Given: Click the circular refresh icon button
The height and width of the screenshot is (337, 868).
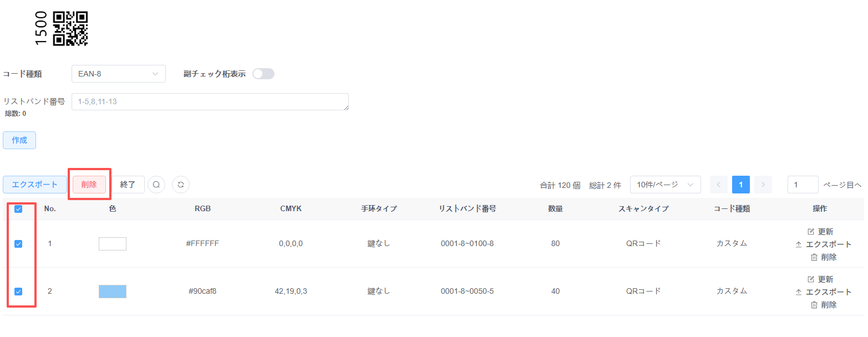Looking at the screenshot, I should (181, 185).
